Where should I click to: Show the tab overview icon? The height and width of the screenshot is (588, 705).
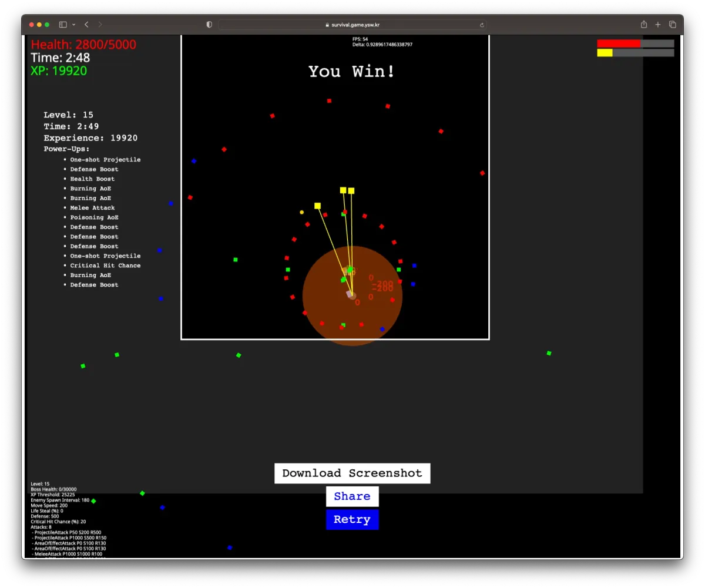coord(673,25)
